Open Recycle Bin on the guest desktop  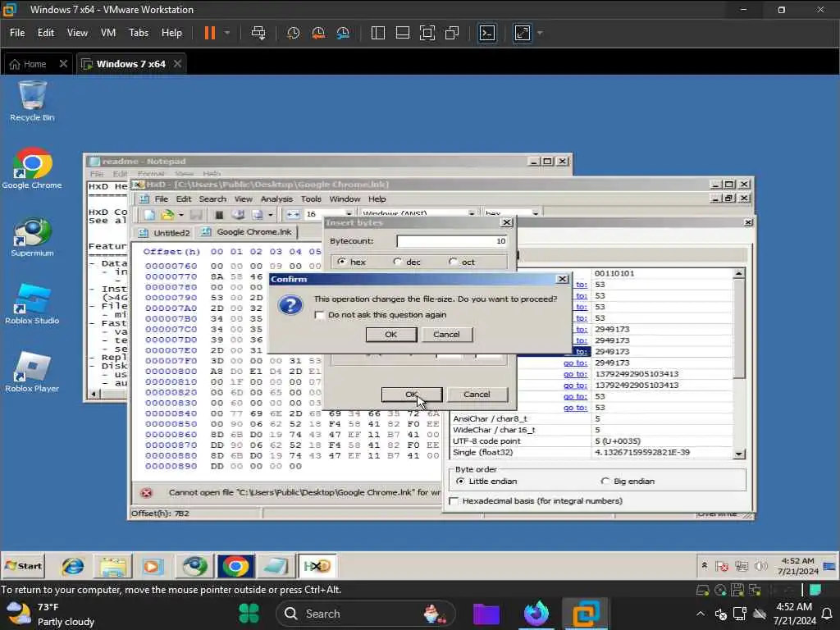(x=32, y=101)
